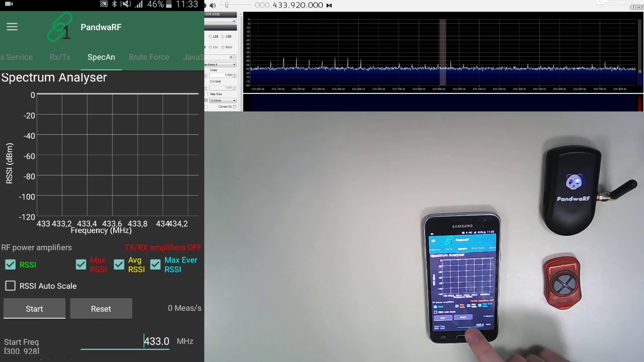Tap the video recording icon in status bar

tap(9, 4)
